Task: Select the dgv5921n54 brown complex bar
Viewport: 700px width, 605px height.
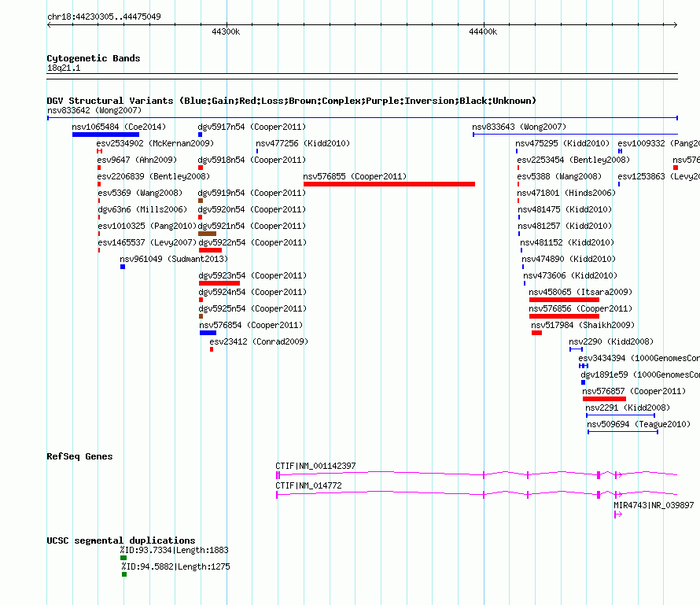Action: [207, 234]
